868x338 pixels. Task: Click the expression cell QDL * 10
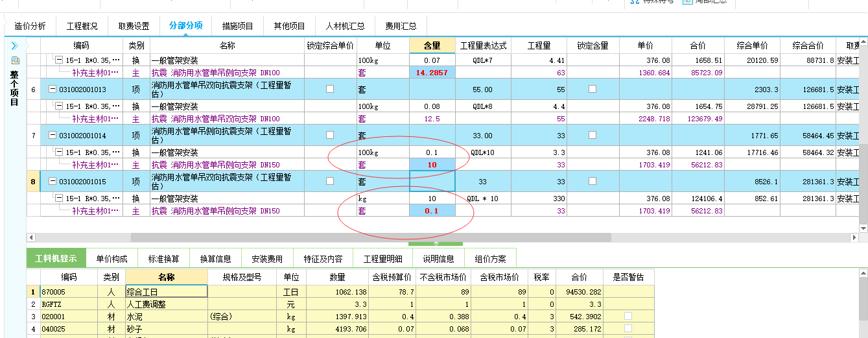483,199
